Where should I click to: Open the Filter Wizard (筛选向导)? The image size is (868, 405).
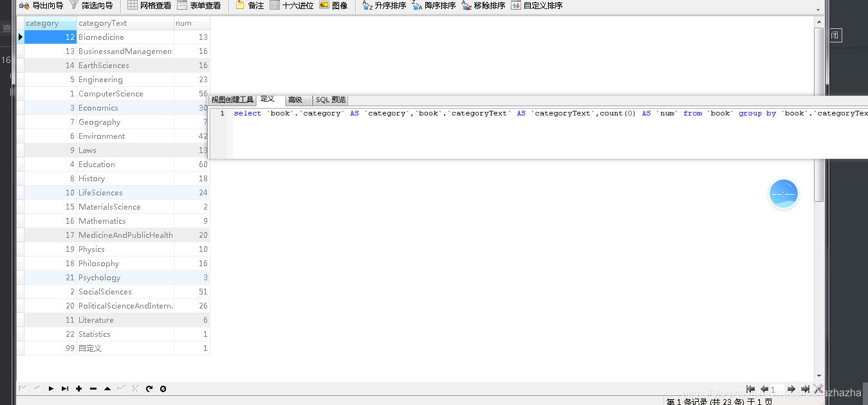click(91, 6)
